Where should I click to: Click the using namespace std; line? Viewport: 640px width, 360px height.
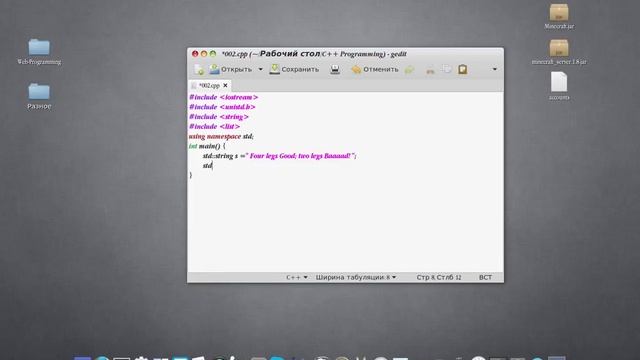pos(221,136)
